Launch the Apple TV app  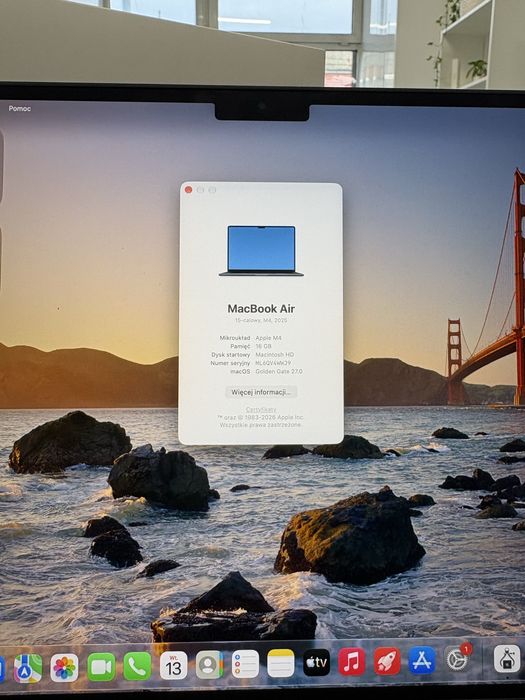[x=317, y=662]
